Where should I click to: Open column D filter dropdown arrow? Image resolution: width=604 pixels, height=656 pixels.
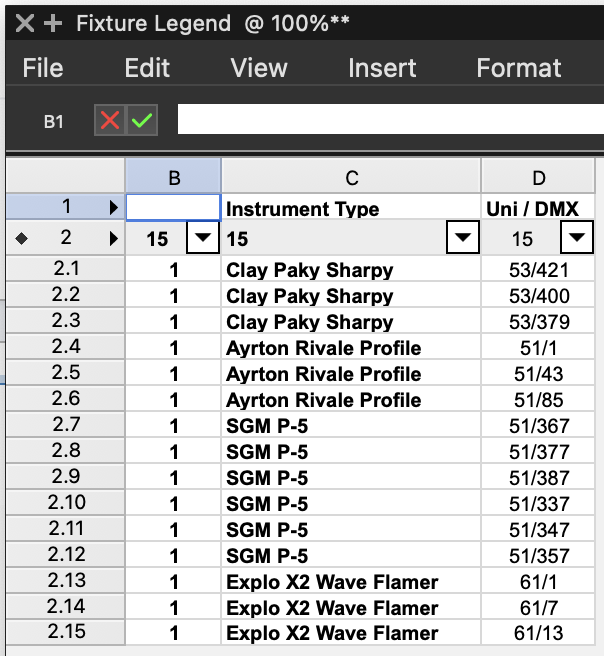(578, 239)
